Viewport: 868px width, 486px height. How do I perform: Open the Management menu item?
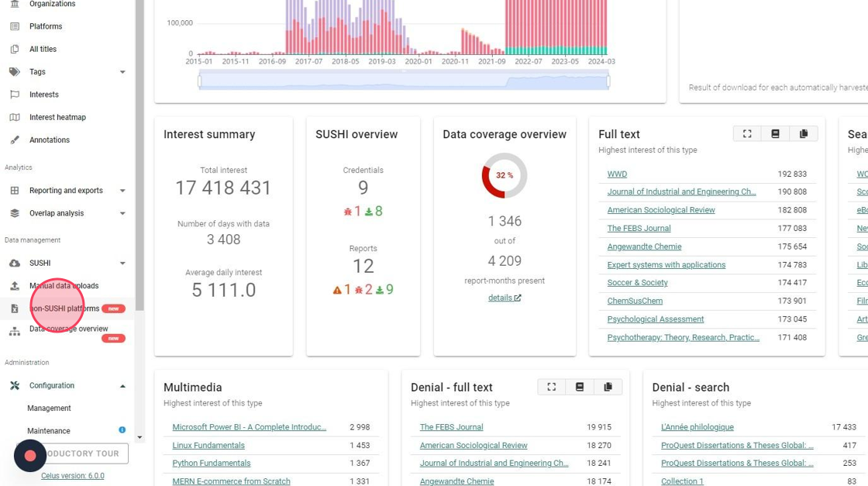(x=50, y=408)
